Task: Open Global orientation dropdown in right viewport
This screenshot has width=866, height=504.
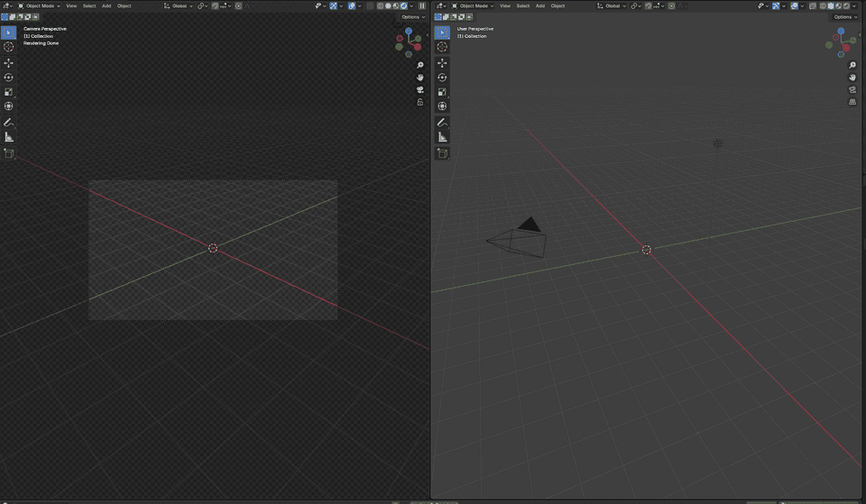Action: pyautogui.click(x=612, y=6)
